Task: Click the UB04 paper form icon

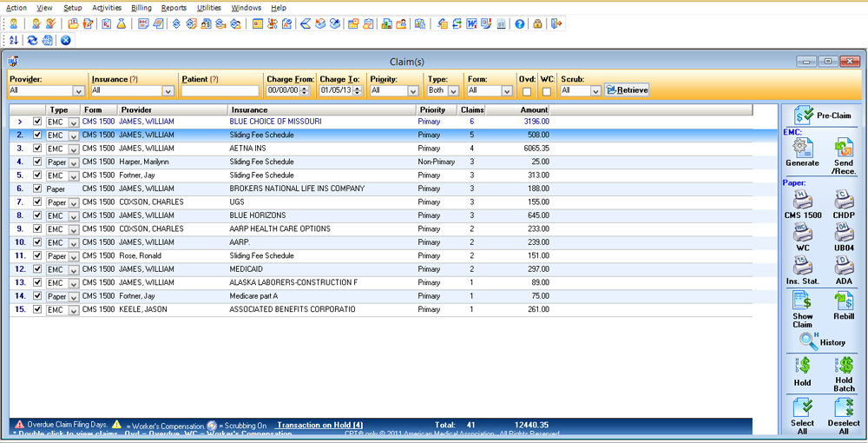Action: coord(844,232)
